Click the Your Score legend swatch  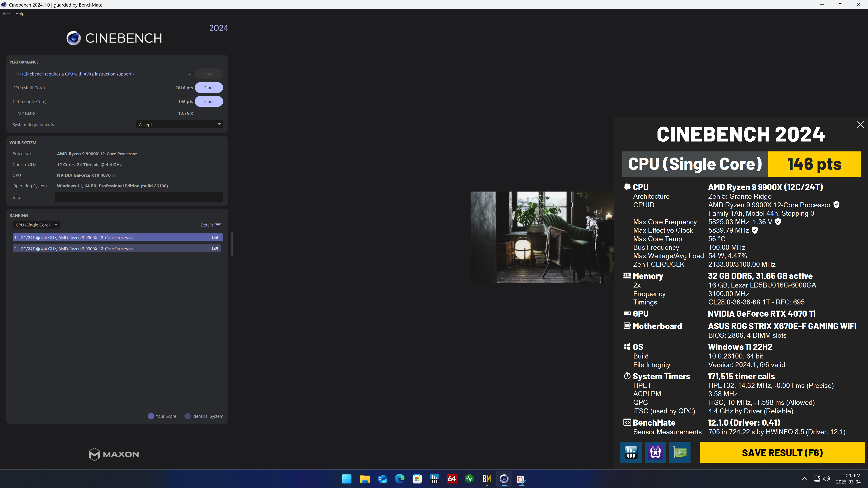[x=151, y=416]
